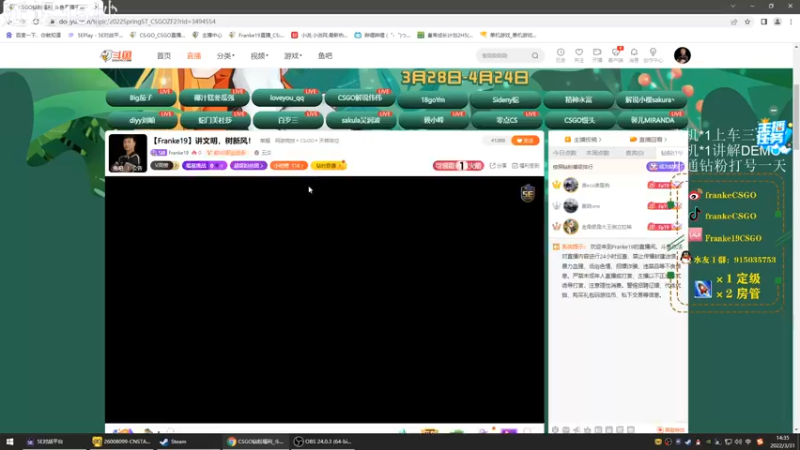Open the 历史 clock icon
Viewport: 800px width, 450px height.
click(x=560, y=55)
